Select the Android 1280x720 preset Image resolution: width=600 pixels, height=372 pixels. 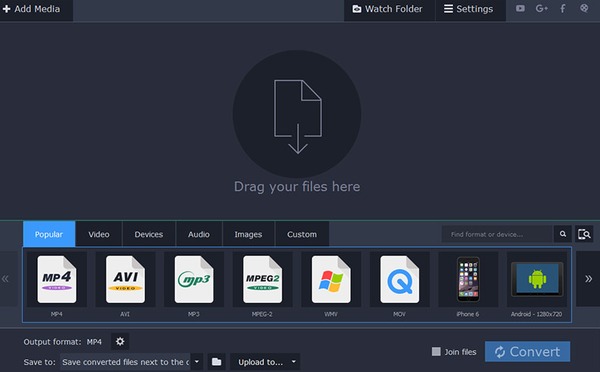pos(536,279)
